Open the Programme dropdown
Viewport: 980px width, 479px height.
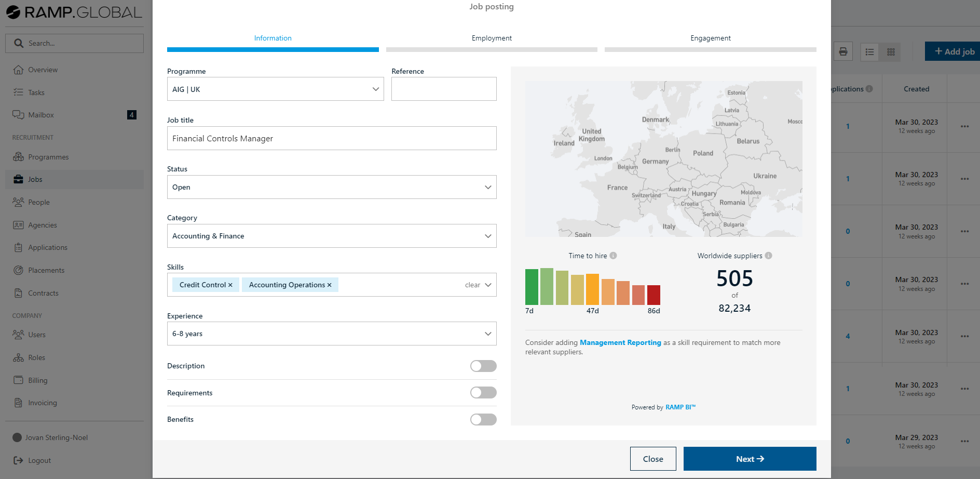(275, 89)
